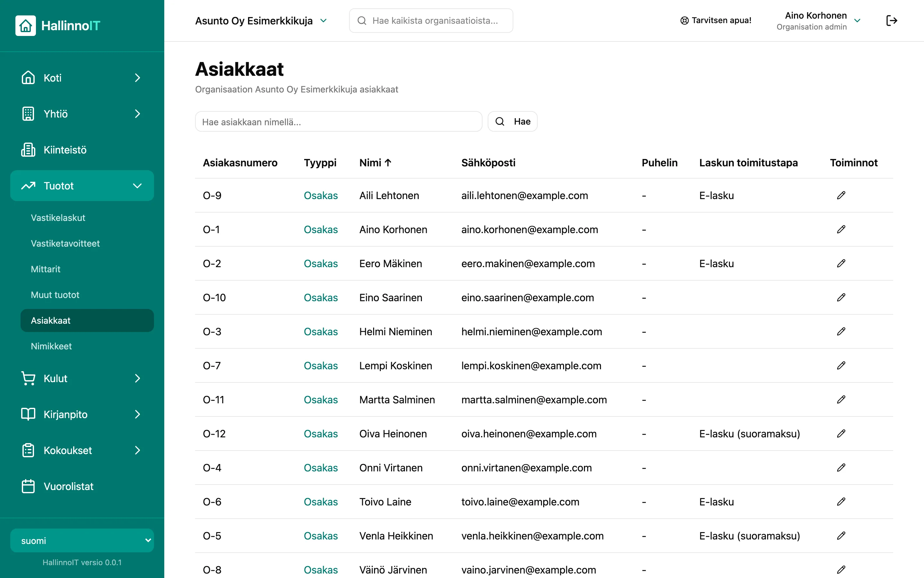Image resolution: width=924 pixels, height=578 pixels.
Task: Click the edit pencil for Eero Mäkinen
Action: pyautogui.click(x=841, y=263)
